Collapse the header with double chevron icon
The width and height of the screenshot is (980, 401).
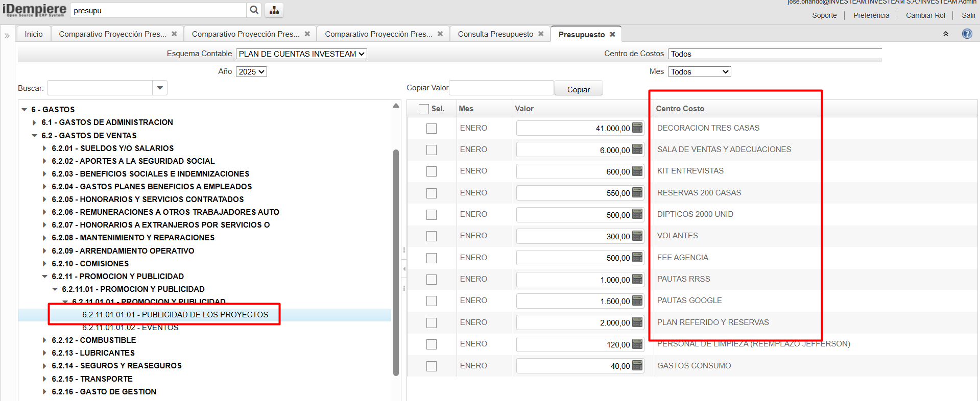[945, 34]
